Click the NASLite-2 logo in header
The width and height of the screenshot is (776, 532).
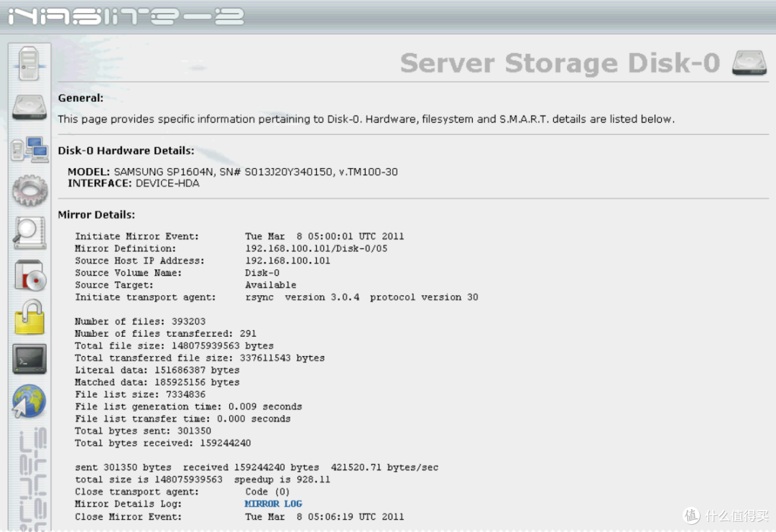point(126,16)
